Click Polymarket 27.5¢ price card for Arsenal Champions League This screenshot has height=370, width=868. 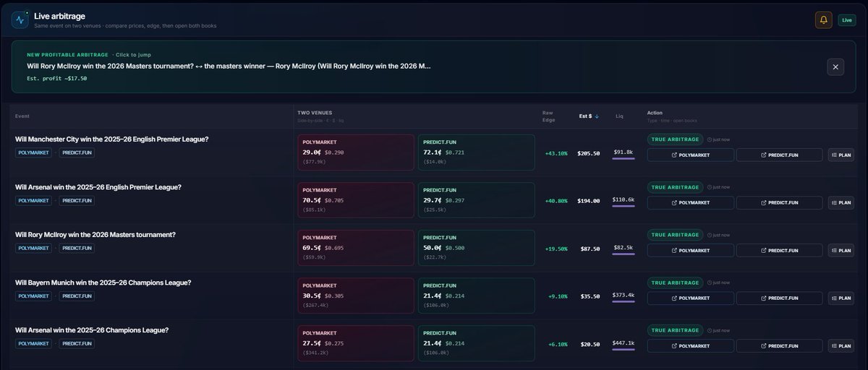(x=356, y=343)
